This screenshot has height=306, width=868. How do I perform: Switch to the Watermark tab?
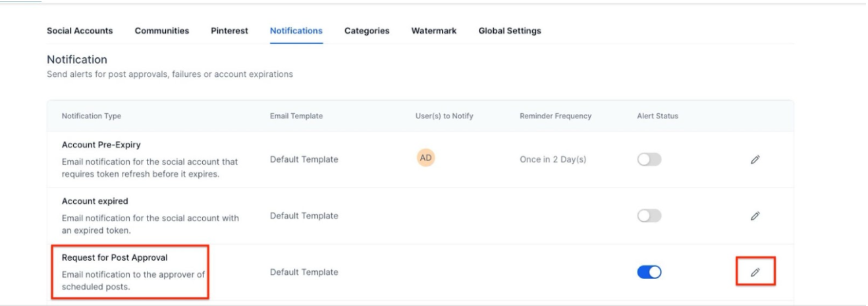[433, 31]
